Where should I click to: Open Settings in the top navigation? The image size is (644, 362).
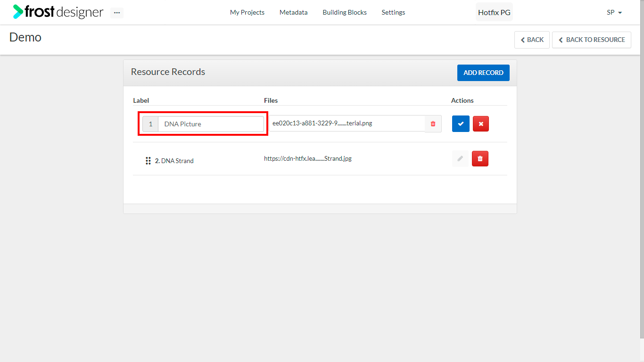(x=393, y=12)
